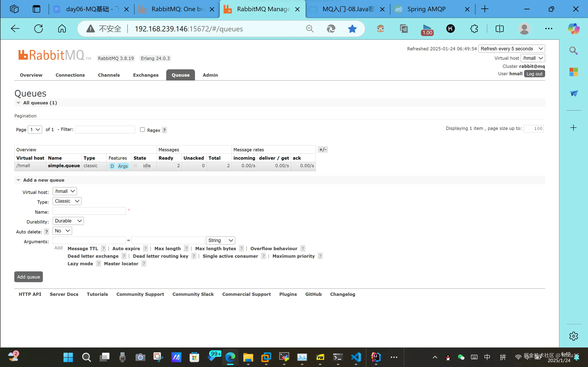Click the queue Name input field
This screenshot has width=588, height=367.
point(89,211)
